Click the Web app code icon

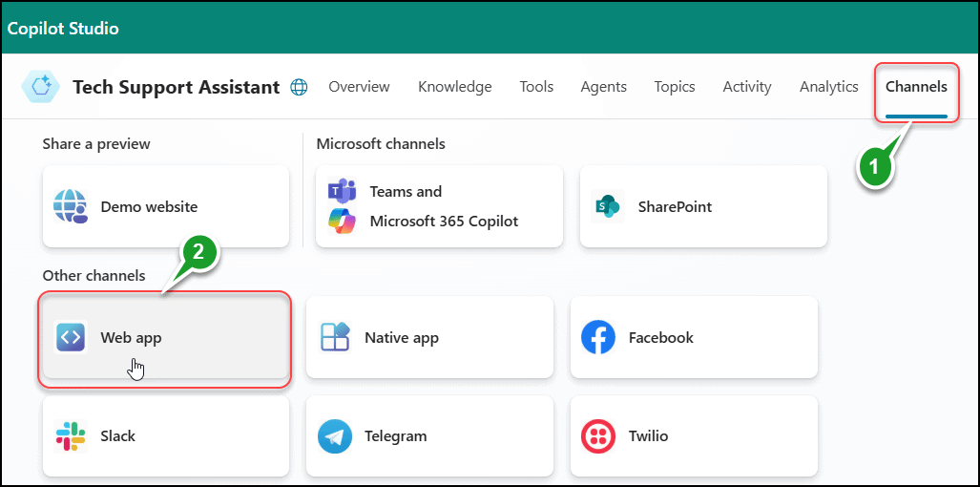click(x=71, y=337)
